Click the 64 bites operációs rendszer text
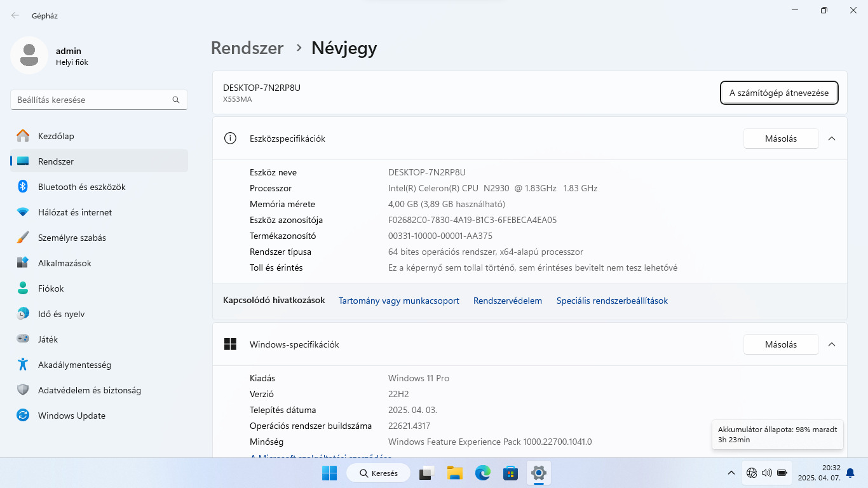This screenshot has height=488, width=868. [485, 252]
